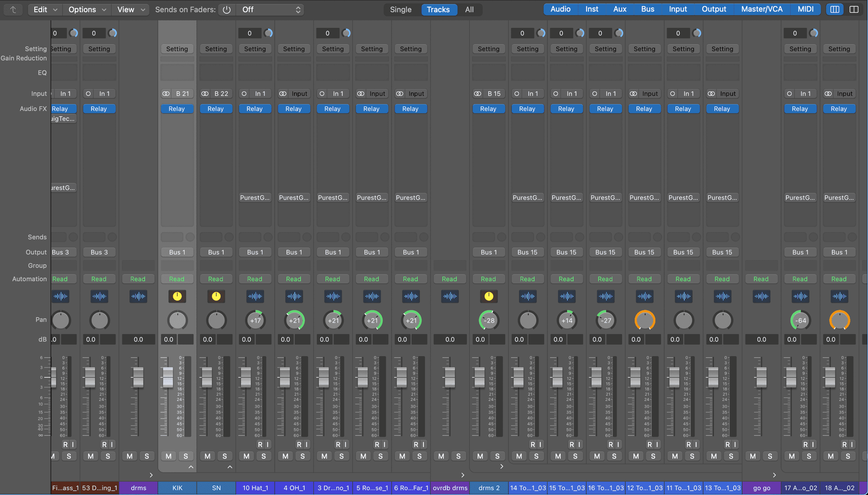Click Read automation on ovrdb drms
868x495 pixels.
click(x=450, y=279)
